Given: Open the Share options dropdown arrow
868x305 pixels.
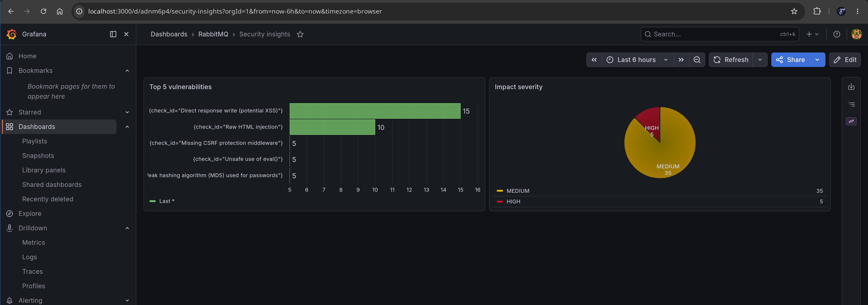Looking at the screenshot, I should pyautogui.click(x=817, y=60).
